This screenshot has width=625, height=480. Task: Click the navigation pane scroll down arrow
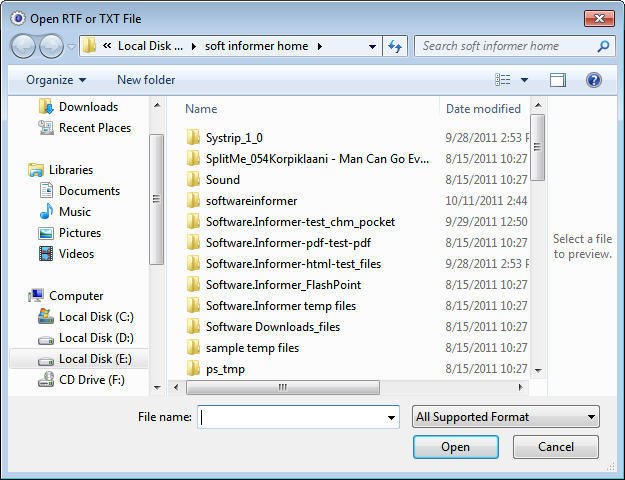pyautogui.click(x=157, y=388)
